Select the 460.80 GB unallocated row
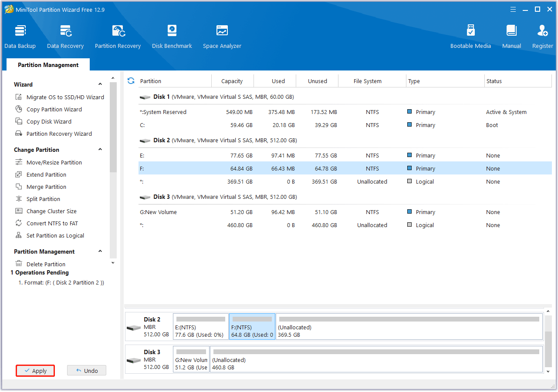Viewport: 558px width, 392px height. (345, 225)
